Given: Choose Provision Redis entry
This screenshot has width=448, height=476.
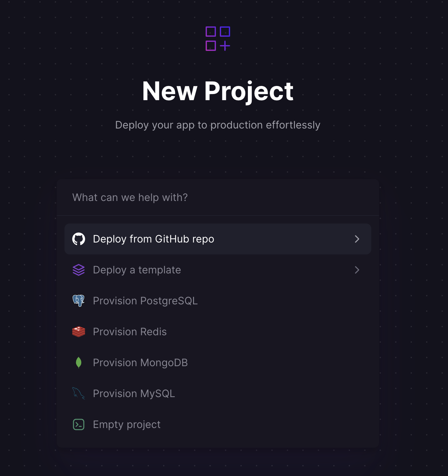Looking at the screenshot, I should tap(130, 332).
